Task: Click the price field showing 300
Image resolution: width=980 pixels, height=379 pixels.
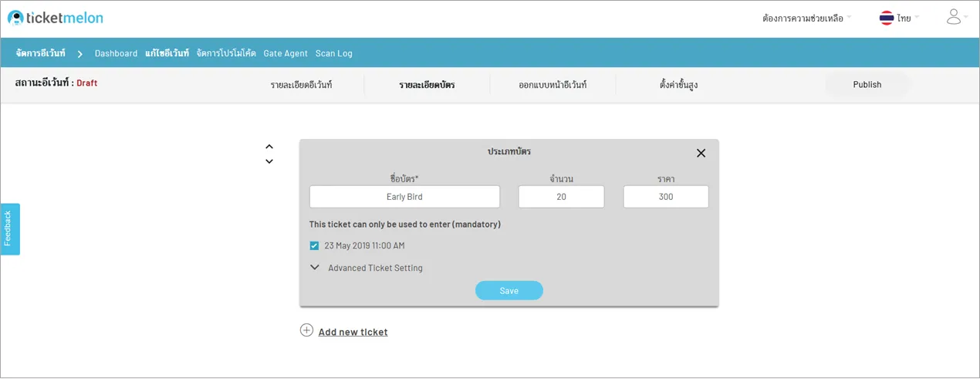Action: tap(666, 197)
